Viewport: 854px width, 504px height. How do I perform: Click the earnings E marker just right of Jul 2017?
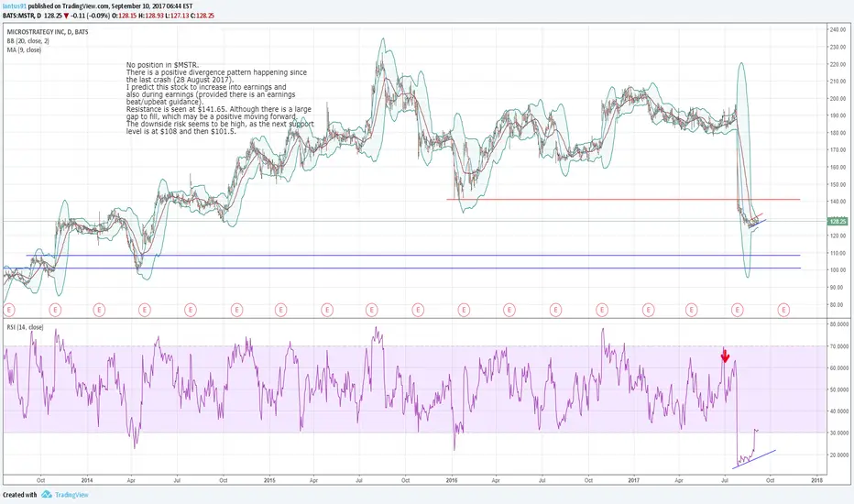(x=737, y=310)
